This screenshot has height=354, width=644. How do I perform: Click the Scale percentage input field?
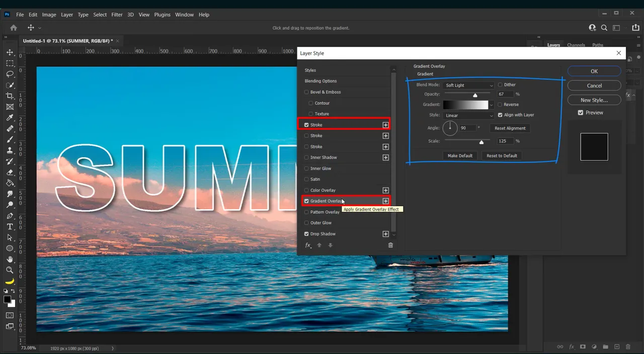[x=505, y=141]
